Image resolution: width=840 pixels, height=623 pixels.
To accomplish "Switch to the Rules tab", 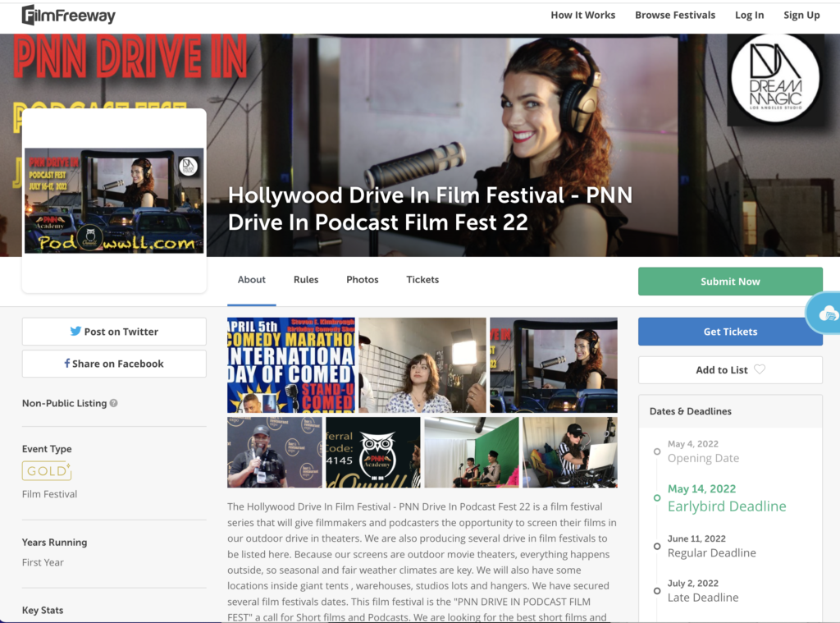I will tap(306, 279).
